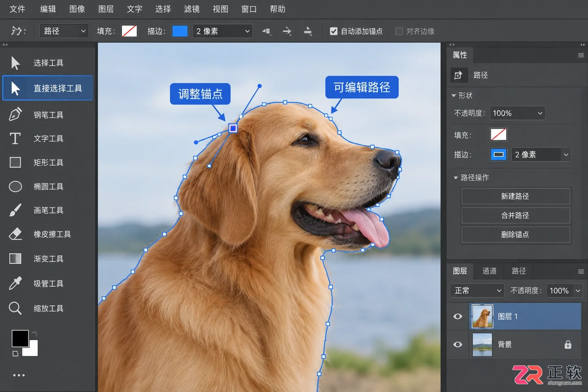Screen dimensions: 588x392
Task: Open the 正常 blend mode dropdown
Action: point(477,291)
